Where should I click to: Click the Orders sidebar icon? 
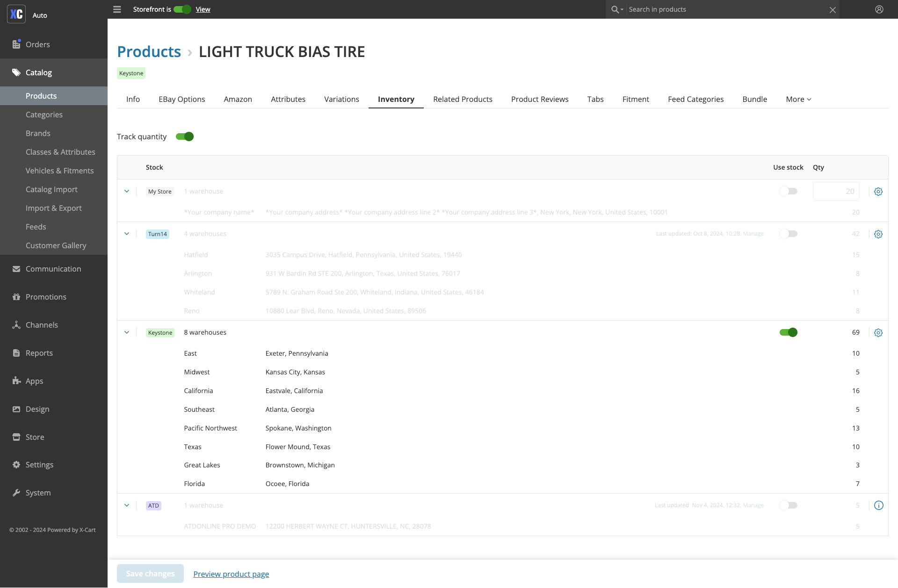[x=16, y=44]
